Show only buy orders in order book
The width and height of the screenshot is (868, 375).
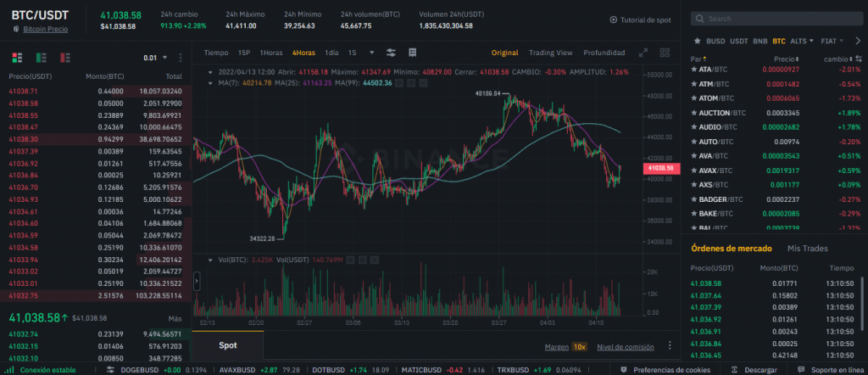click(41, 58)
